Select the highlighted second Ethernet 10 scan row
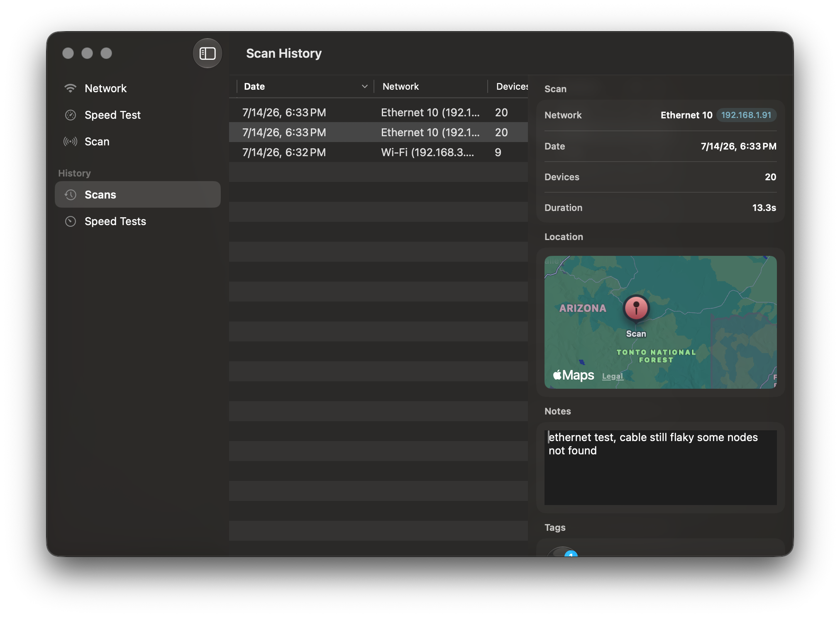This screenshot has width=840, height=618. (x=378, y=132)
